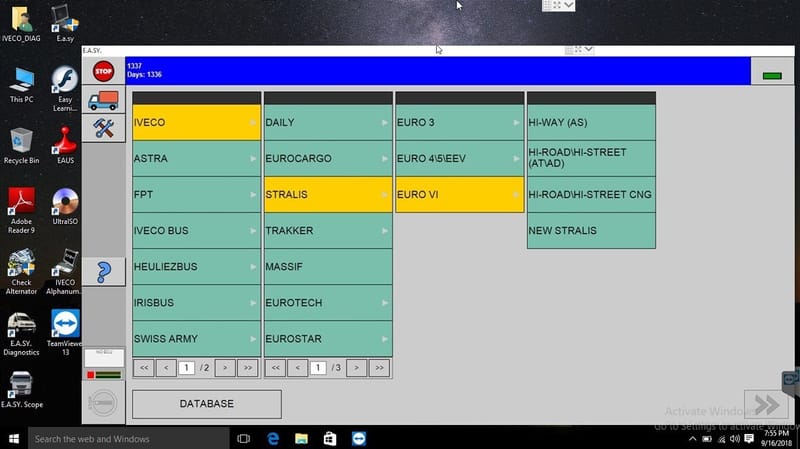This screenshot has height=449, width=800.
Task: Click the DATABASE button
Action: 207,404
